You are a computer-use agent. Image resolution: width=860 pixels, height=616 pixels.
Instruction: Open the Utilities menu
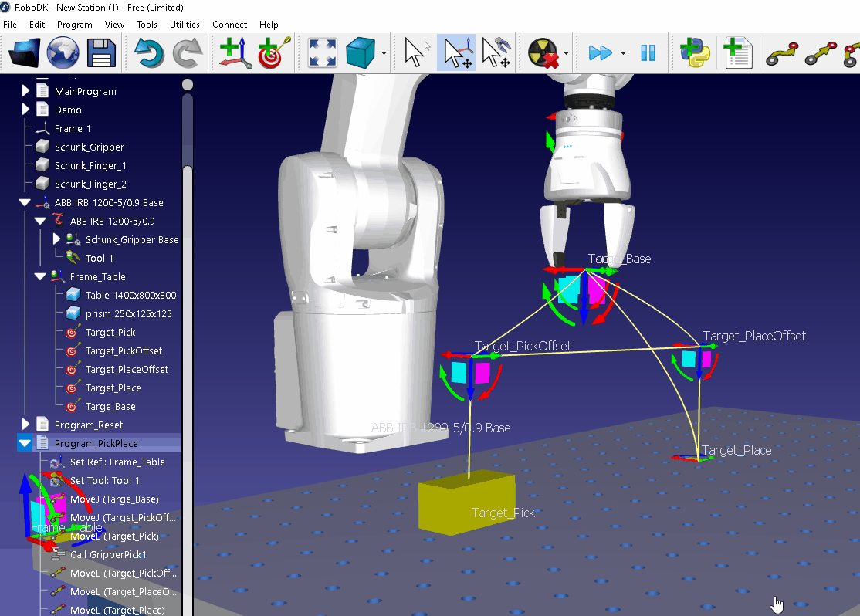[x=185, y=25]
